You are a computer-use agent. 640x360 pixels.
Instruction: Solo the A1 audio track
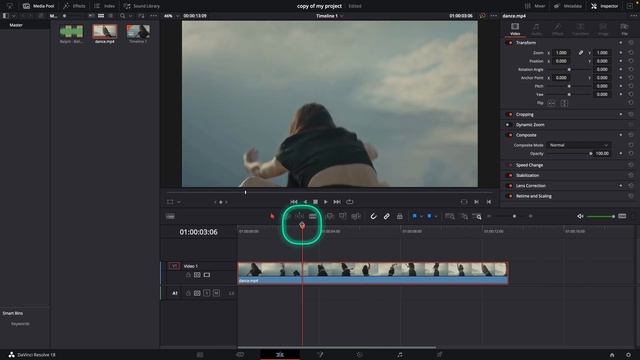pos(207,293)
